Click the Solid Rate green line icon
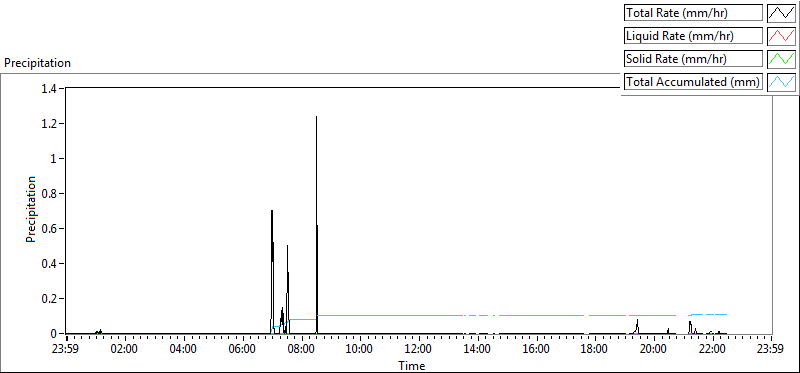The height and width of the screenshot is (373, 800). point(781,59)
